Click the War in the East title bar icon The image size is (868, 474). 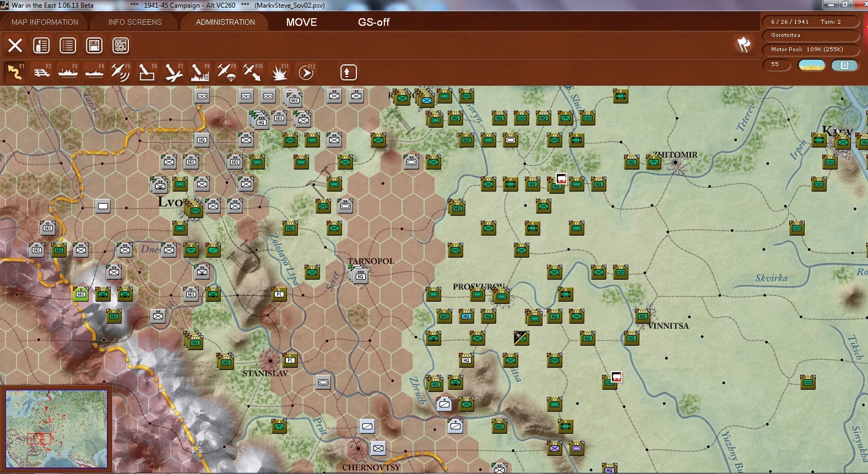[x=5, y=5]
